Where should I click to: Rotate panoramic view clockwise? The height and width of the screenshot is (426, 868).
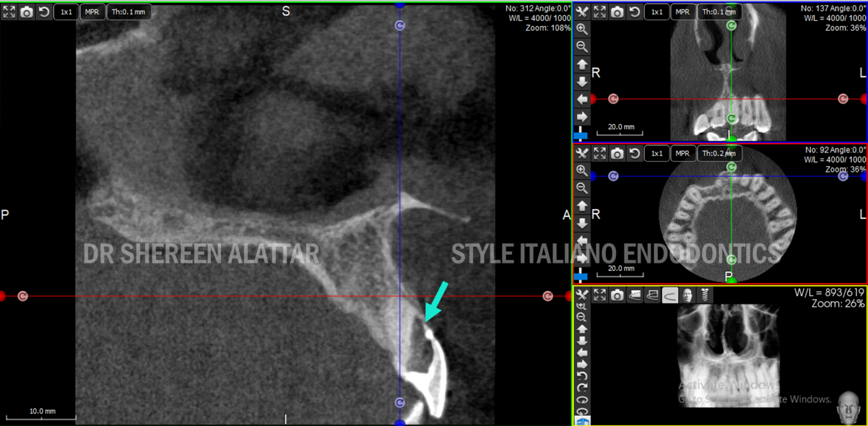tap(582, 387)
